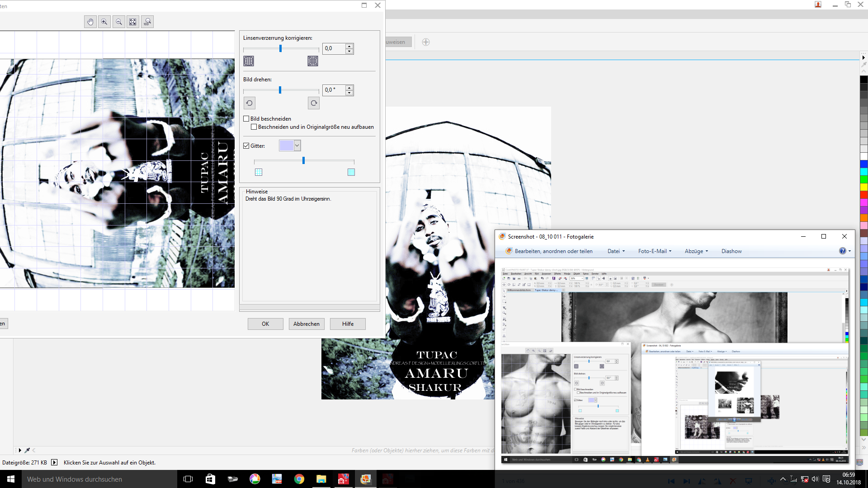Click the OK button
The height and width of the screenshot is (488, 868).
[265, 324]
